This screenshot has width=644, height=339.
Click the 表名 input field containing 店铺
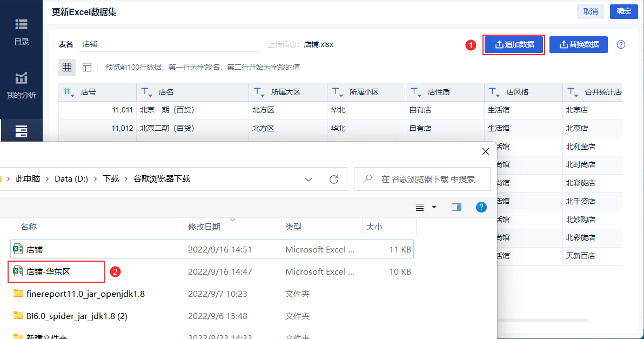coord(170,44)
